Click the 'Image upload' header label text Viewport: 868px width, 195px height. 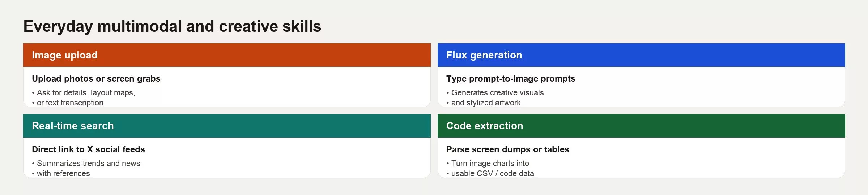pos(65,55)
